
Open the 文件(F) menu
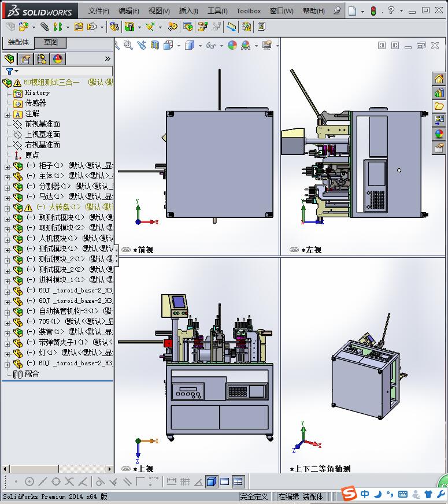click(99, 11)
